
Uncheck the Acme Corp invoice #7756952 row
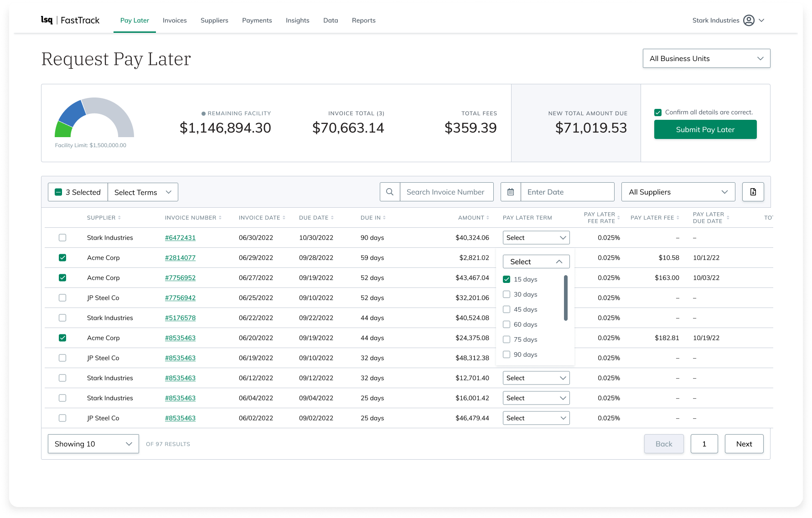(x=62, y=278)
